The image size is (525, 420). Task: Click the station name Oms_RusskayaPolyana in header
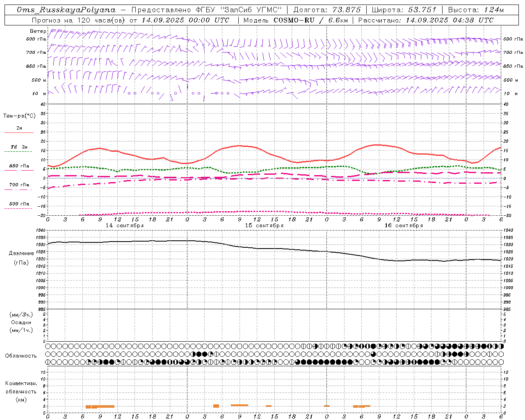click(x=66, y=10)
